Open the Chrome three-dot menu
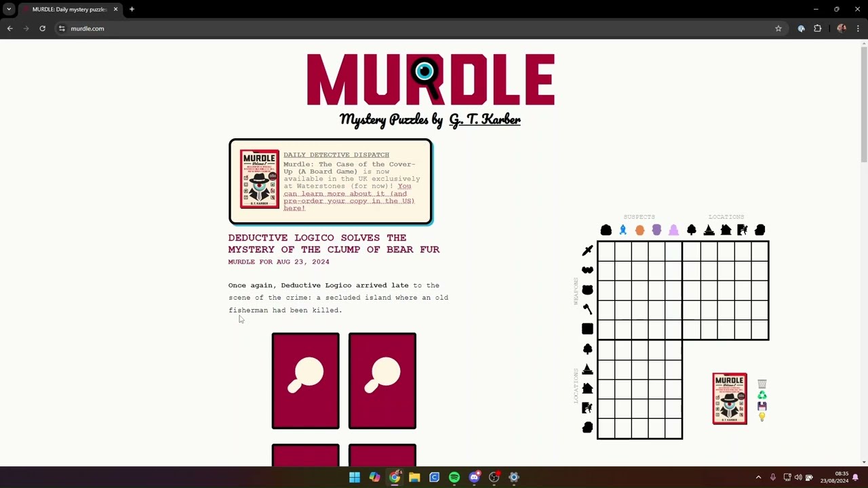 click(859, 28)
